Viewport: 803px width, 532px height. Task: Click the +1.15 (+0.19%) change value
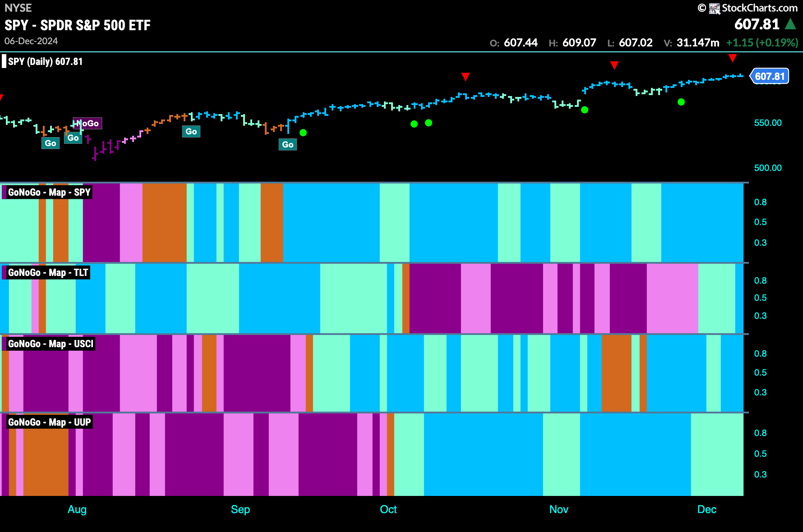(762, 43)
